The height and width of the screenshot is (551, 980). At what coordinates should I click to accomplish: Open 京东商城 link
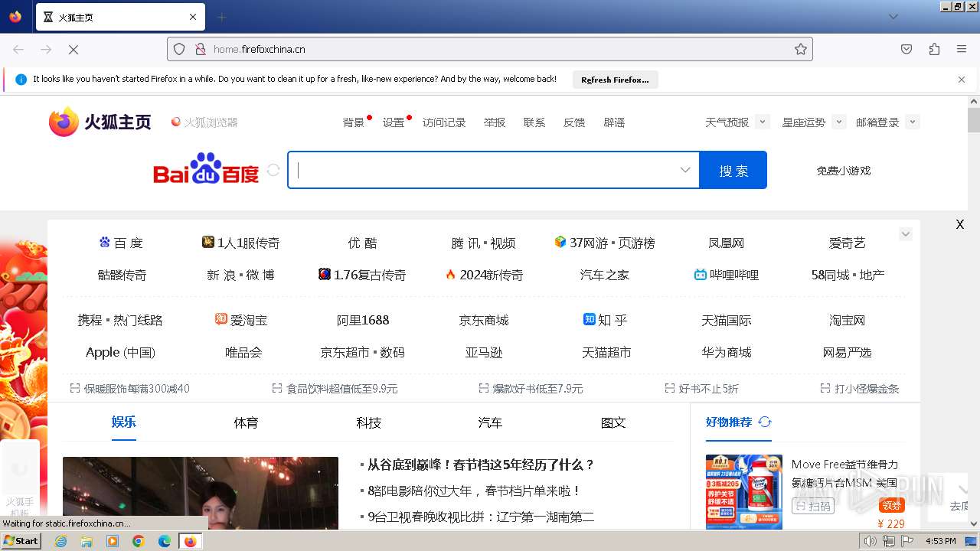484,320
